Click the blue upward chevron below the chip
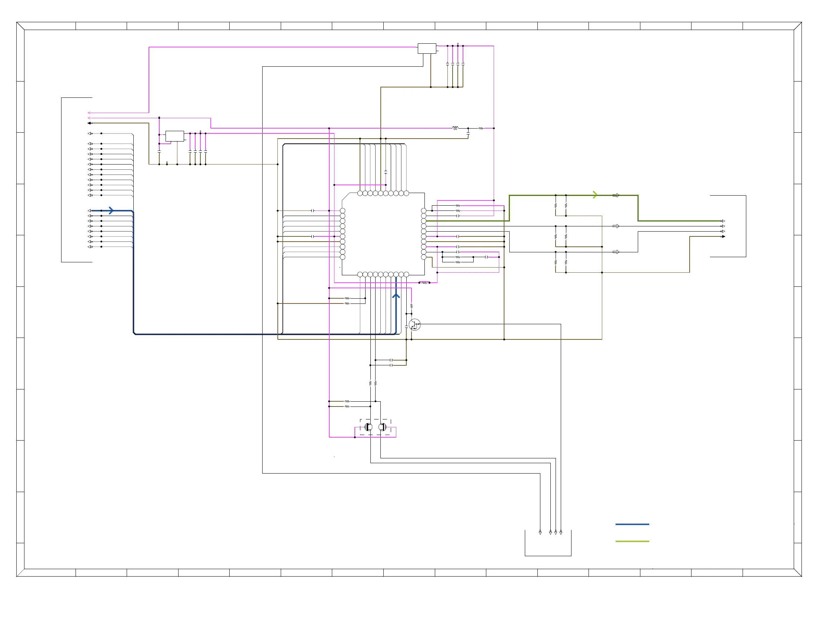840x624 pixels. point(396,296)
